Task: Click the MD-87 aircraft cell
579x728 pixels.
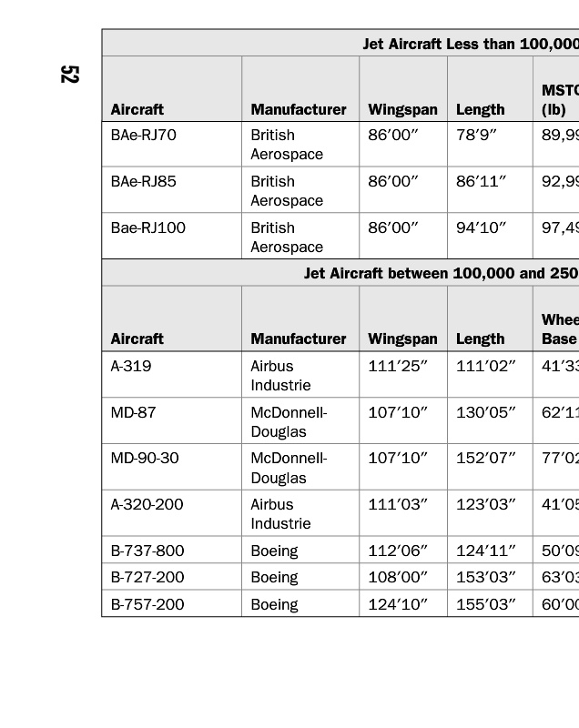Action: tap(134, 413)
